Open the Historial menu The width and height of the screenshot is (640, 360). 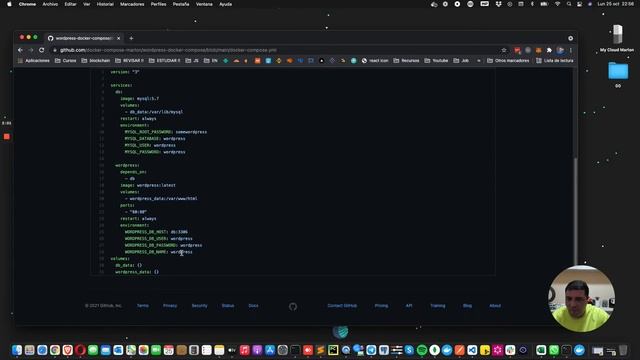105,4
